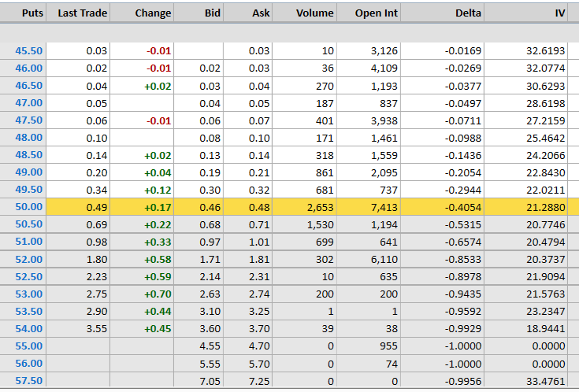Click IV value 32.6193
579x392 pixels.
click(546, 50)
